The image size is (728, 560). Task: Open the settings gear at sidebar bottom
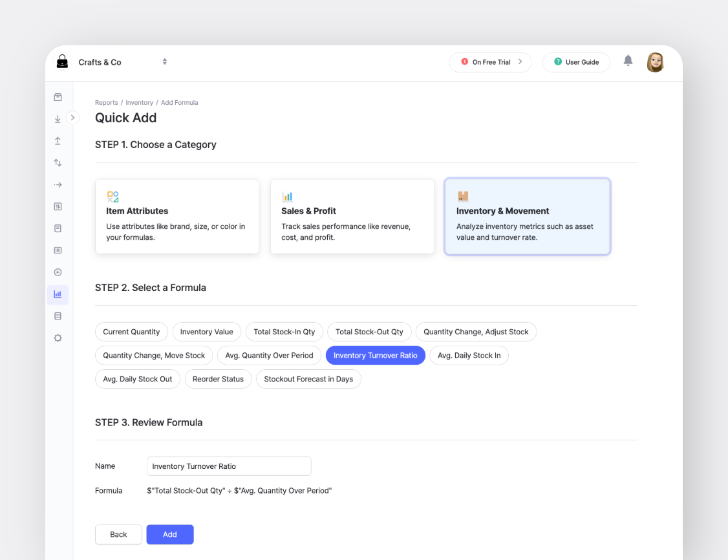click(58, 338)
